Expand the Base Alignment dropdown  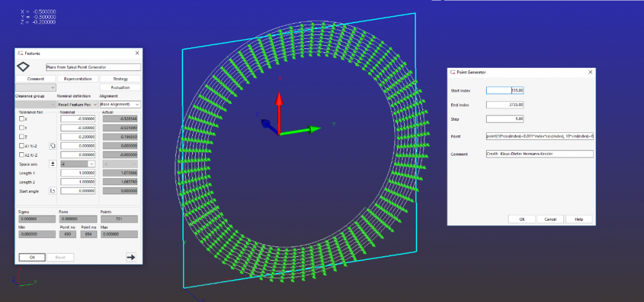click(120, 104)
